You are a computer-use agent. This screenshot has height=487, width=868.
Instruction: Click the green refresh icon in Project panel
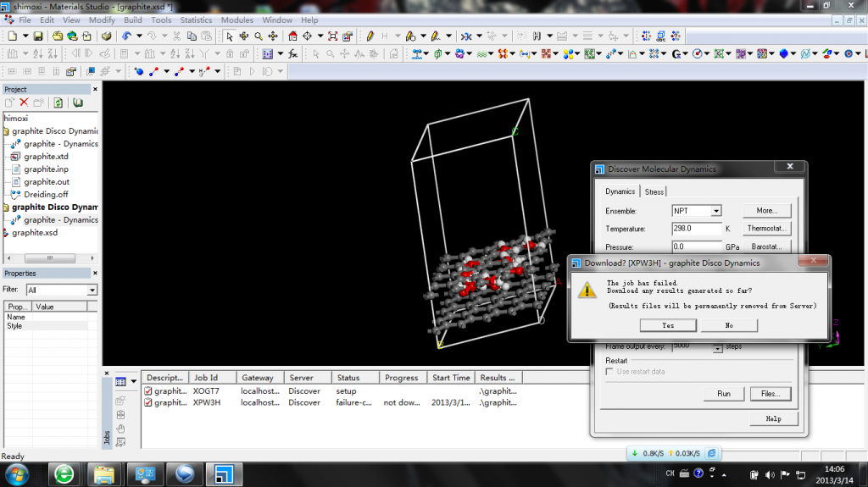[58, 102]
